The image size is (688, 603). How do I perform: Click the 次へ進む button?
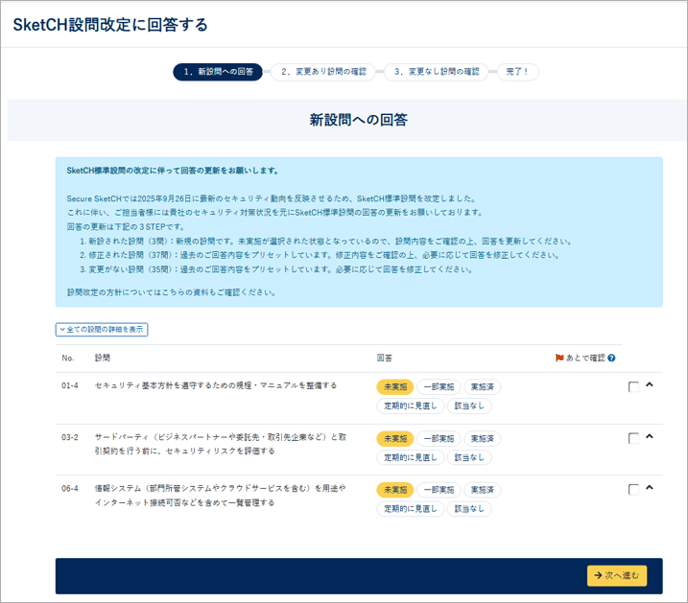pyautogui.click(x=617, y=575)
